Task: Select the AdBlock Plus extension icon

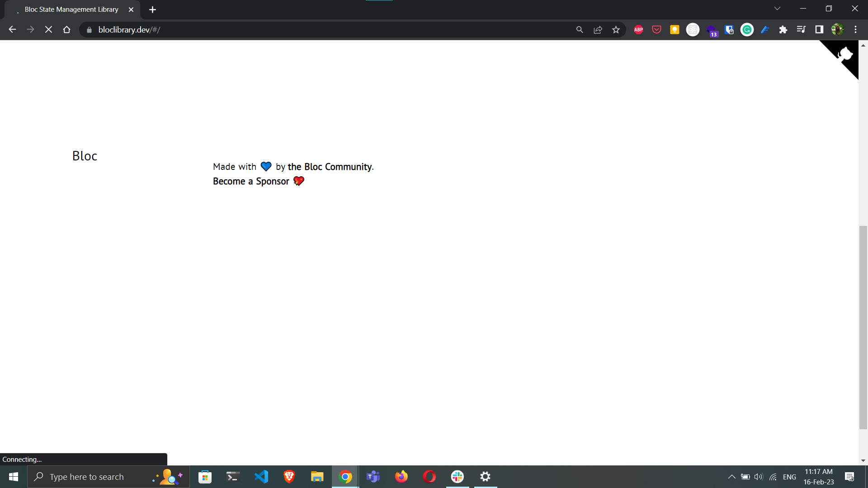Action: click(x=638, y=29)
